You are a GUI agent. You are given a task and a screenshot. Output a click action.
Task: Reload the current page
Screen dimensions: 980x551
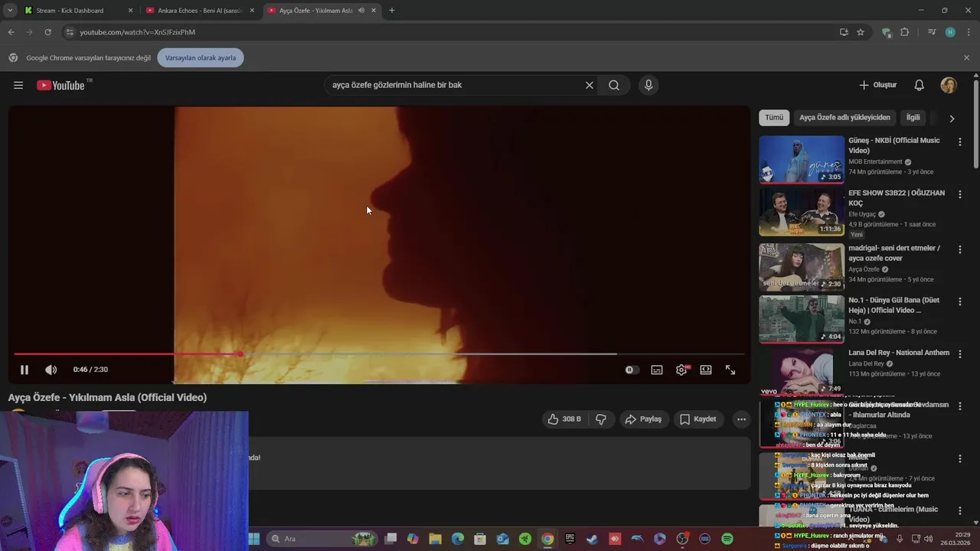pos(47,32)
